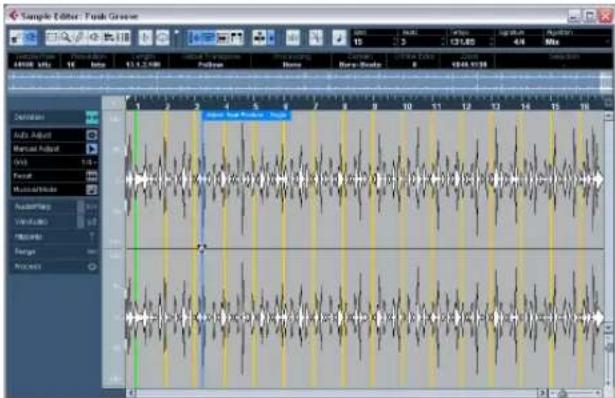Click vertical scrollbar up arrow
The height and width of the screenshot is (398, 615).
608,116
